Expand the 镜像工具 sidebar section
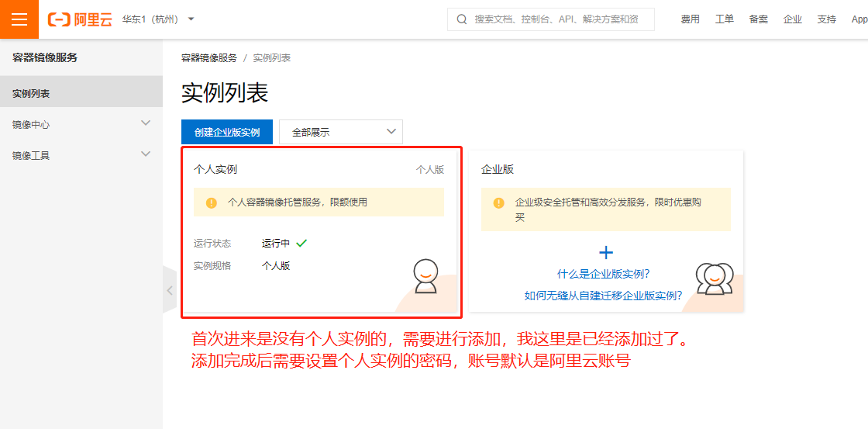Viewport: 868px width, 429px height. (x=81, y=156)
